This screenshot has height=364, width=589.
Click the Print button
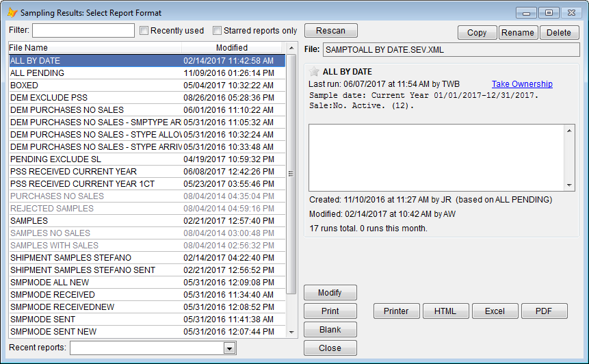click(x=330, y=311)
